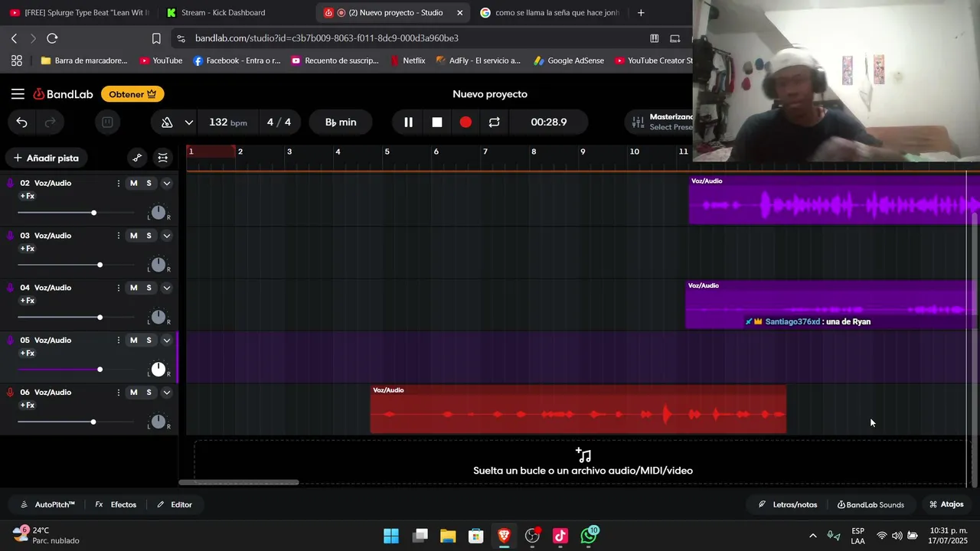980x551 pixels.
Task: Add Fx to track 02
Action: [x=27, y=196]
